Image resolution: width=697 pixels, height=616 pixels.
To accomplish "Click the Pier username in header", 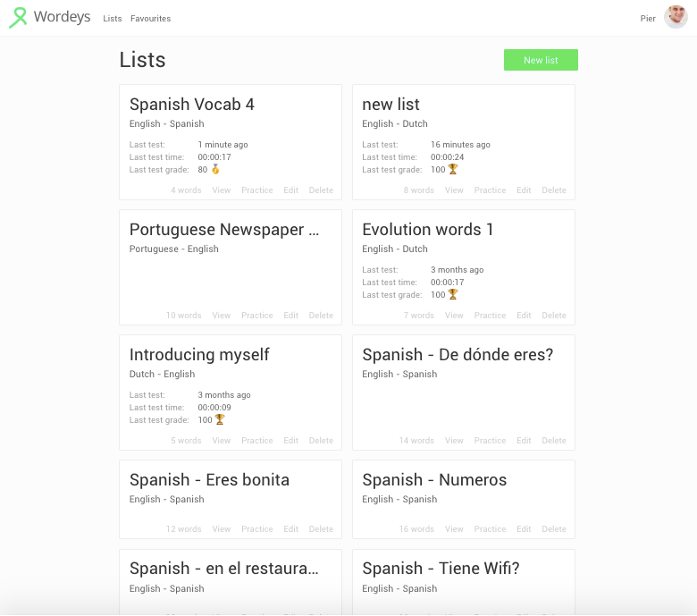I will 648,18.
